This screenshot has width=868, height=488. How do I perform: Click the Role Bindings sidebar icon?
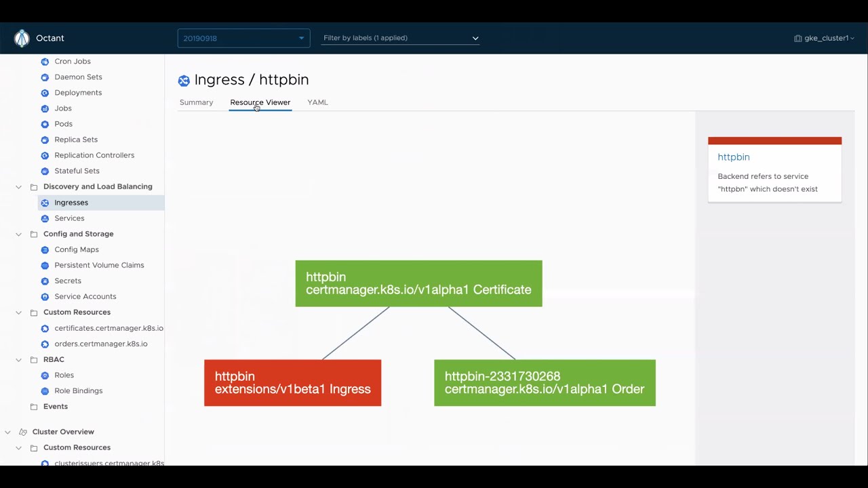45,390
